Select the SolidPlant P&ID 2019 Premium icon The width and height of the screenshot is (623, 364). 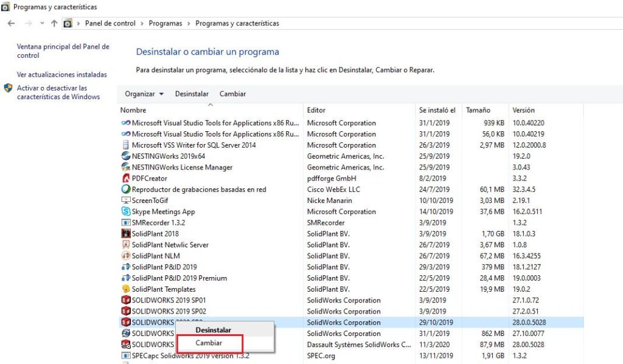click(126, 278)
